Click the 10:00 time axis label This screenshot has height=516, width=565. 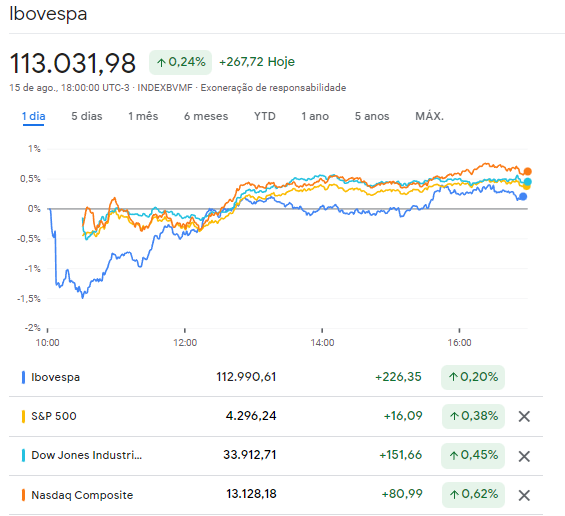tap(48, 343)
